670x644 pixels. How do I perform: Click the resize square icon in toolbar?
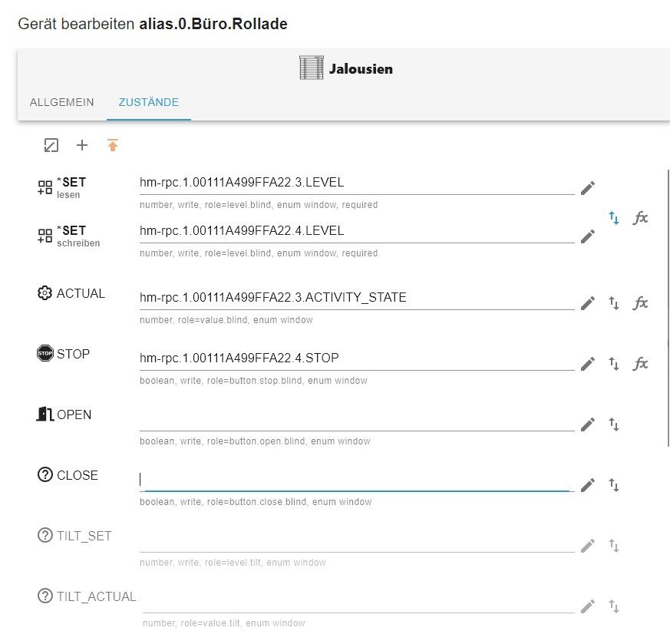51,145
